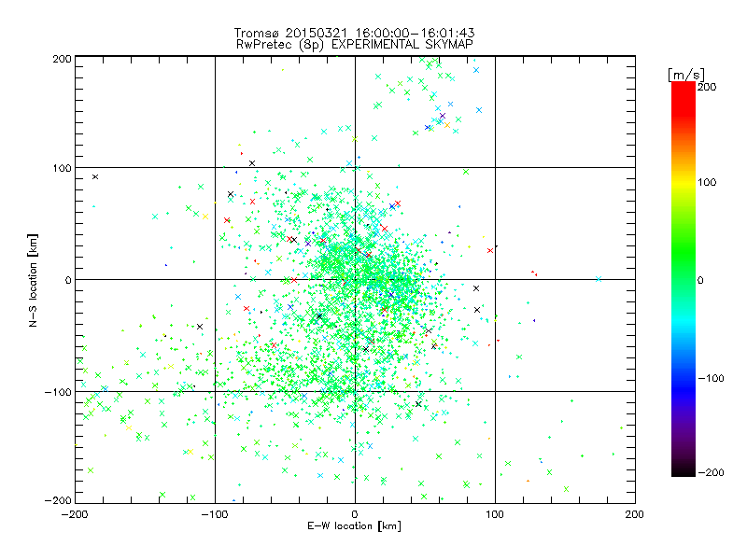This screenshot has height=560, width=747.
Task: Click the '0' tick label on the N-S axis
Action: pyautogui.click(x=68, y=280)
